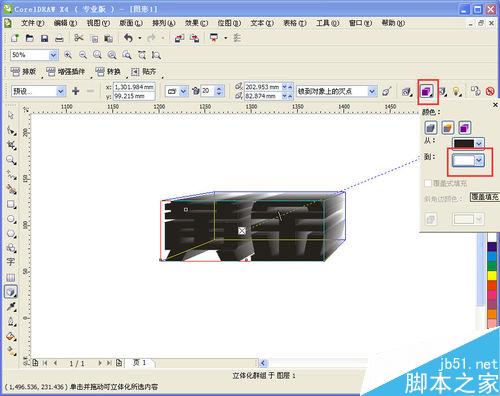The width and height of the screenshot is (500, 396).
Task: Click the Paste icon in the standard toolbar
Action: coord(108,39)
